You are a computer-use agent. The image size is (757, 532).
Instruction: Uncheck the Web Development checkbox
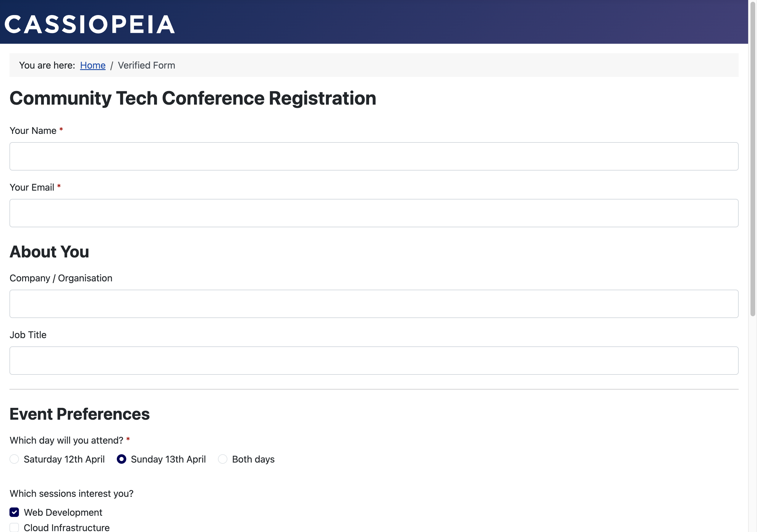click(14, 512)
